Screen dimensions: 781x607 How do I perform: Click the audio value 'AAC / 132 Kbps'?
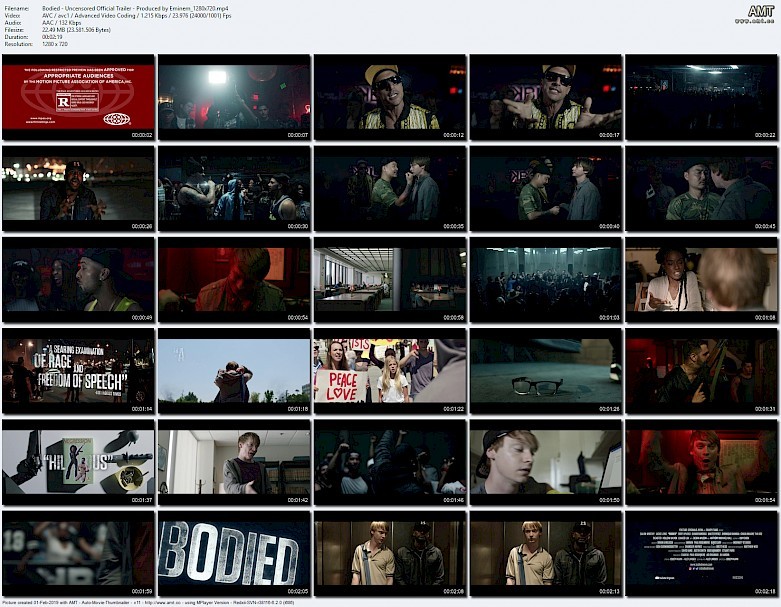[x=61, y=23]
